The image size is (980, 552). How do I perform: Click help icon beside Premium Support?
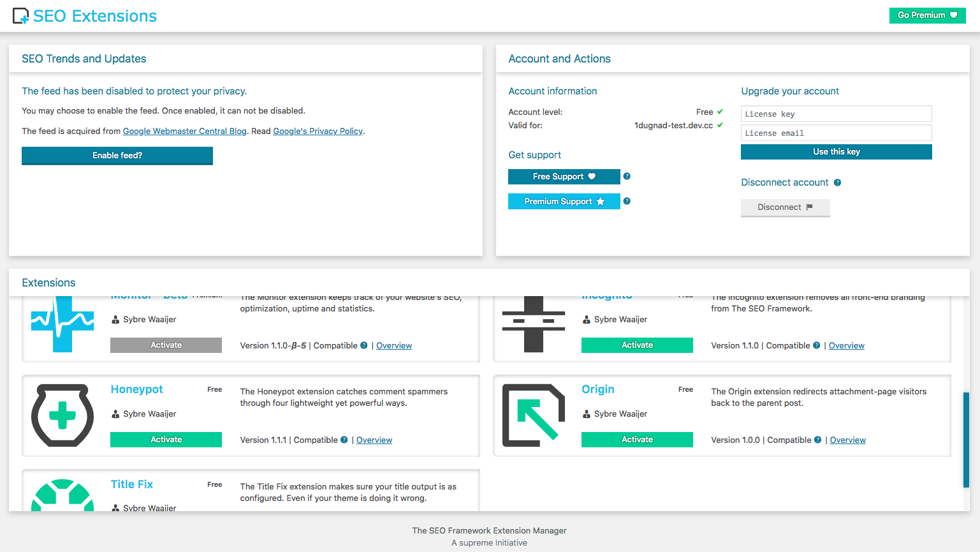click(x=627, y=201)
